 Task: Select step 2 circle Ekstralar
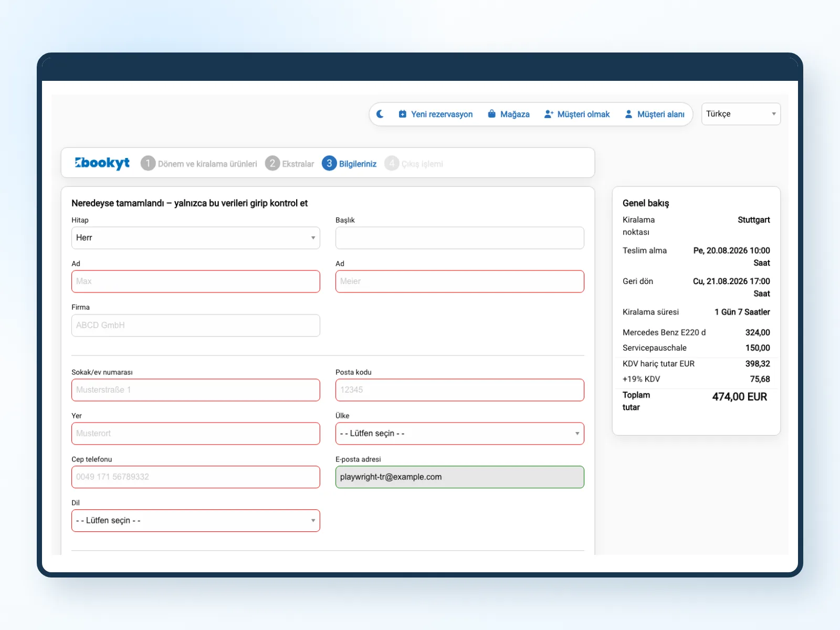(x=272, y=163)
